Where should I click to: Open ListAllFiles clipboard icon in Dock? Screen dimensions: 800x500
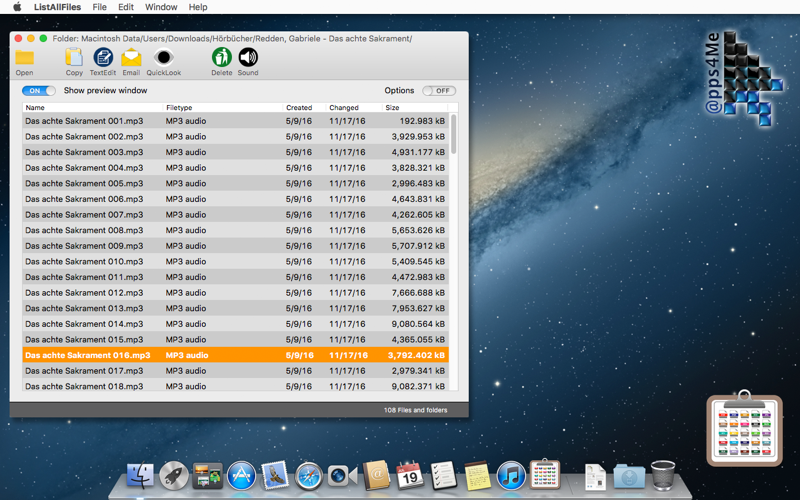pos(545,474)
